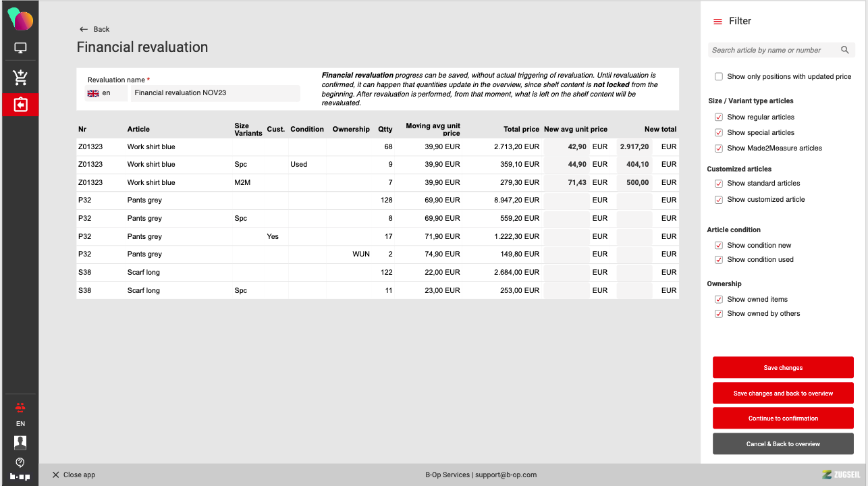The image size is (868, 486).
Task: Select the red revaluation icon in sidebar
Action: (20, 105)
